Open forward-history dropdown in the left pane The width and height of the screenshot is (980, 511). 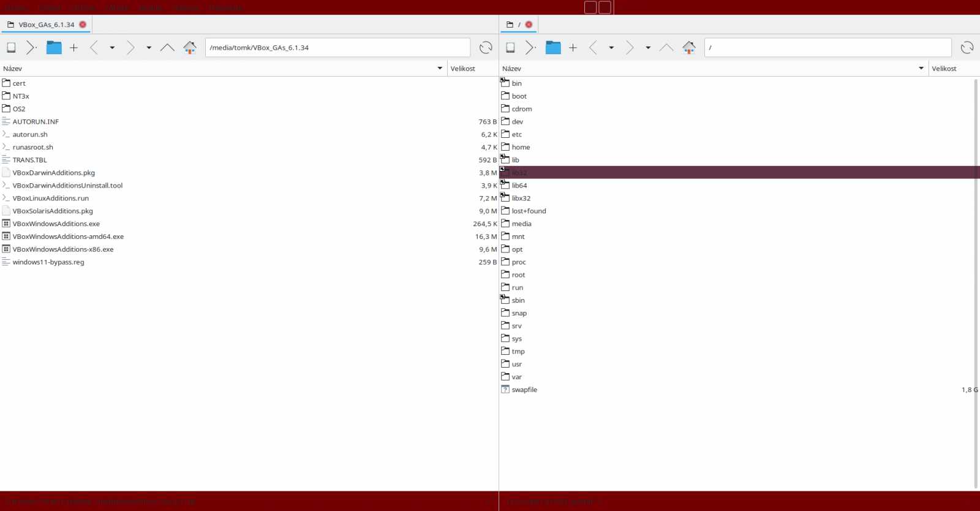tap(149, 47)
